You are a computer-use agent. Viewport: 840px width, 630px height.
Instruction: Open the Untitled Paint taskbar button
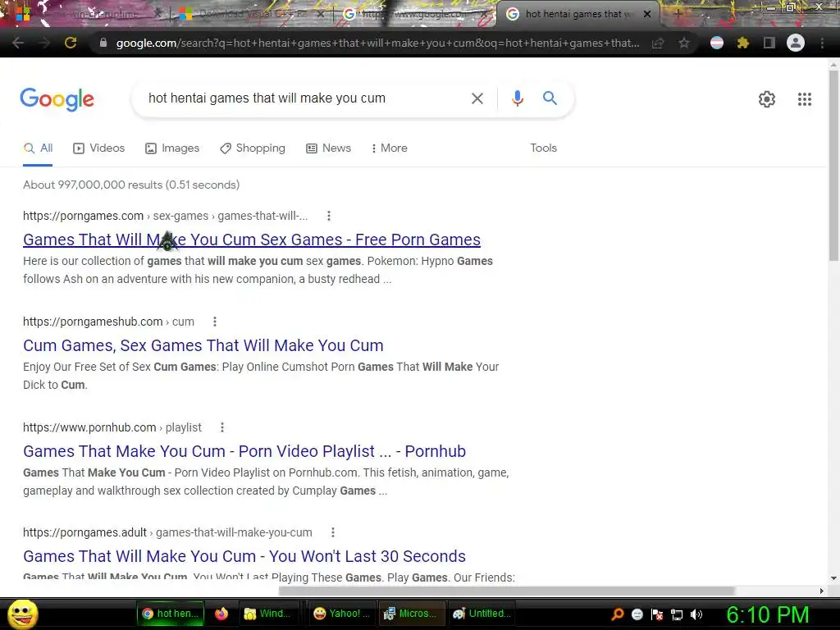tap(481, 614)
